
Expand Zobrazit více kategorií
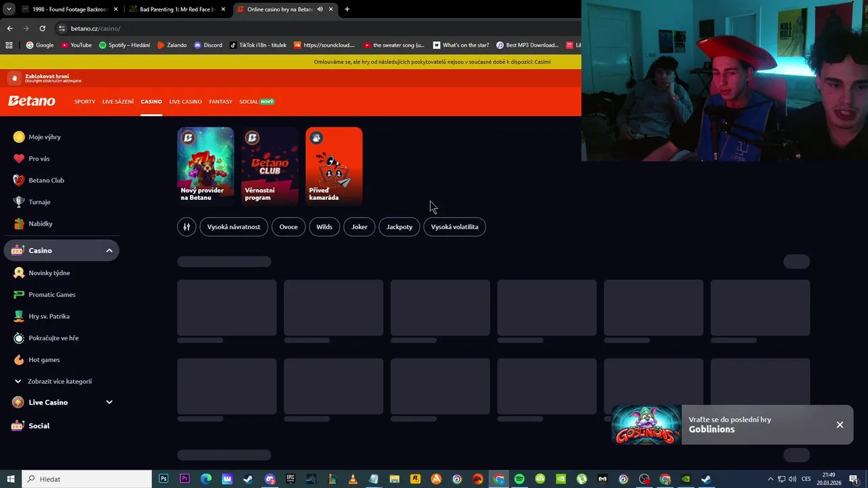click(x=53, y=382)
